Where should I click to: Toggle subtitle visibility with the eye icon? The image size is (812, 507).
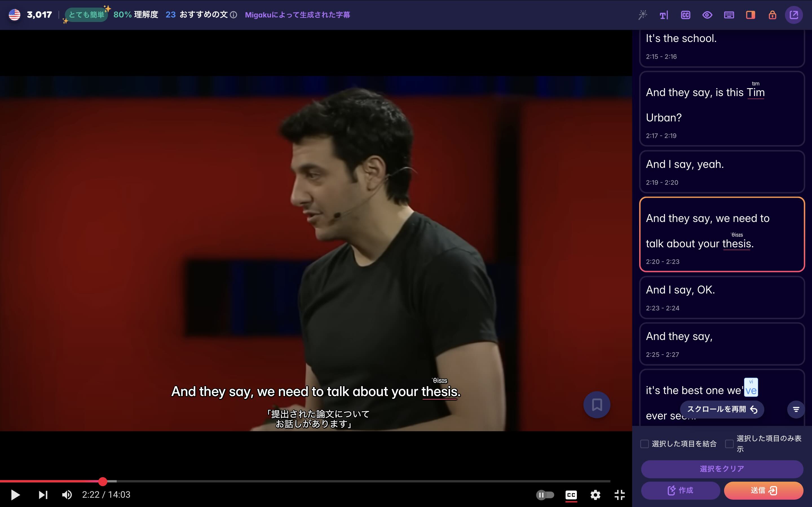click(x=707, y=15)
